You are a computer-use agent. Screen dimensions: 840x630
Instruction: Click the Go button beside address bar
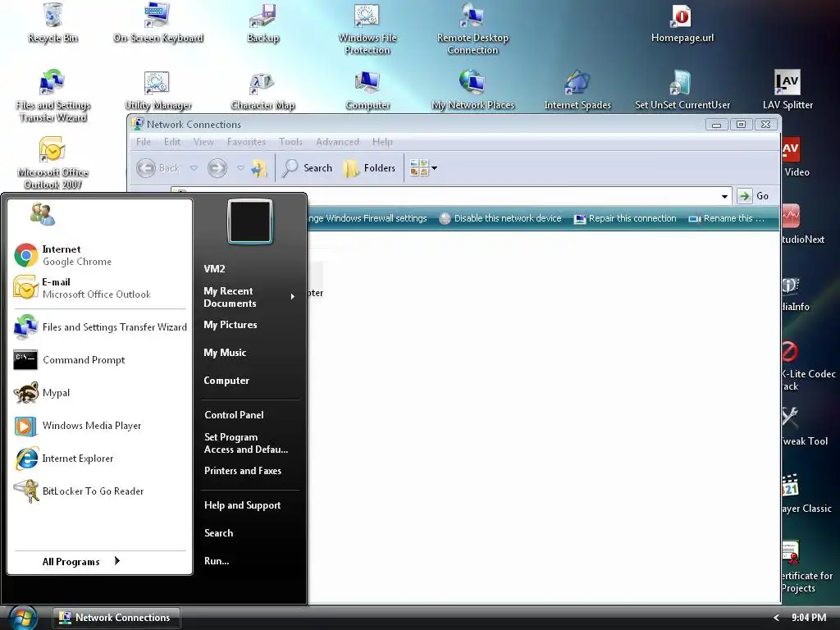tap(754, 197)
